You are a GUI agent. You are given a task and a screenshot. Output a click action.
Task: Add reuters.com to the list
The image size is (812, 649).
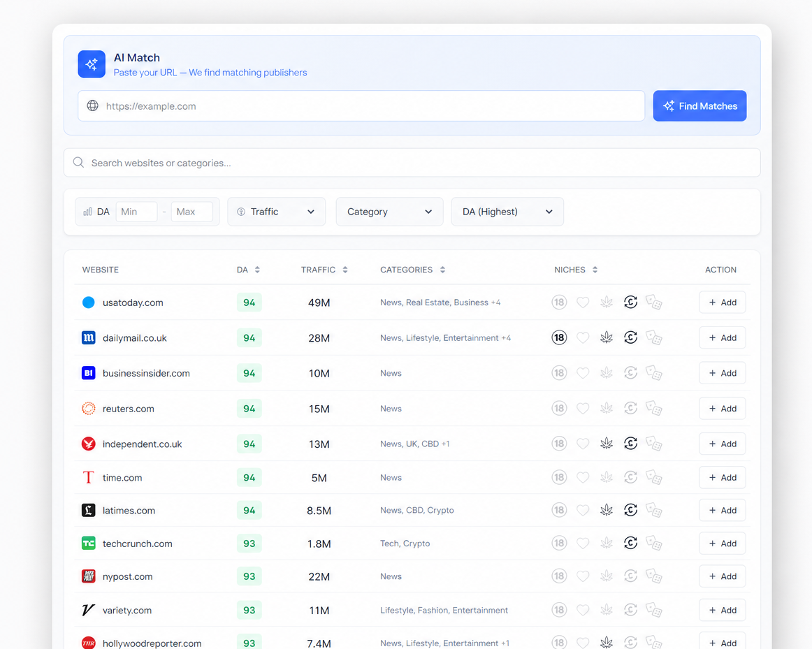pyautogui.click(x=723, y=409)
